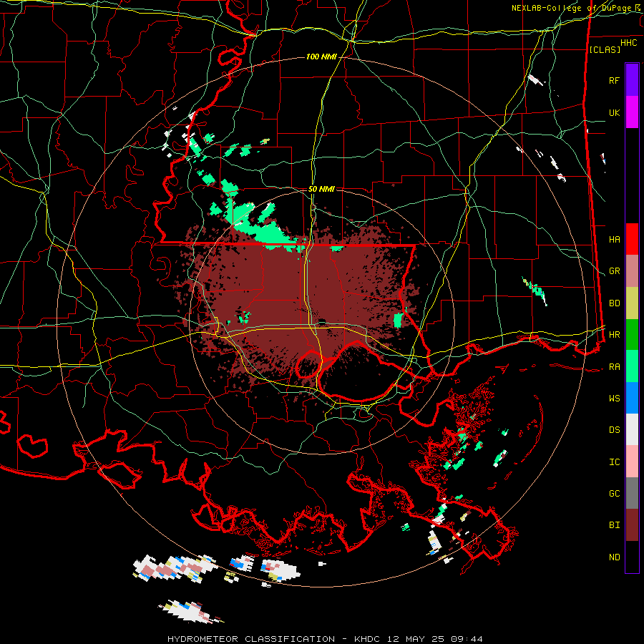This screenshot has width=644, height=644.
Task: Pick the dusty pink GR legend swatch
Action: point(632,271)
